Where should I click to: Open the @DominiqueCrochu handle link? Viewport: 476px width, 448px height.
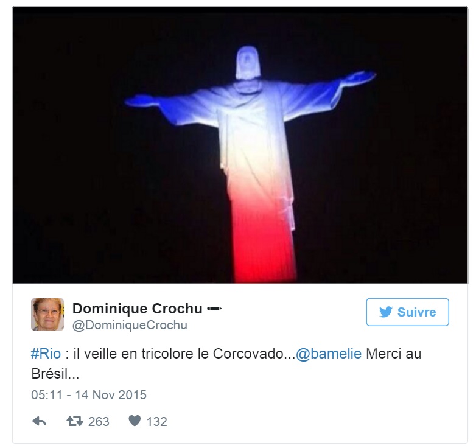[x=130, y=325]
